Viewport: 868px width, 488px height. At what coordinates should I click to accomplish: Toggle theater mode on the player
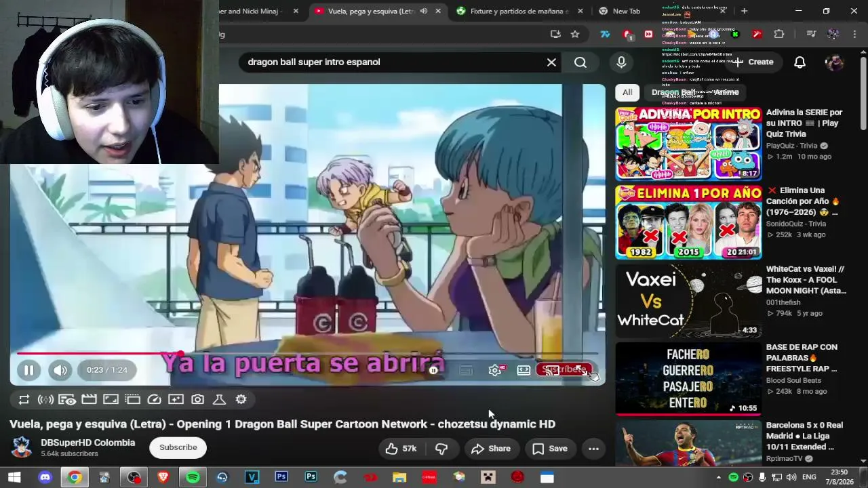pos(524,370)
